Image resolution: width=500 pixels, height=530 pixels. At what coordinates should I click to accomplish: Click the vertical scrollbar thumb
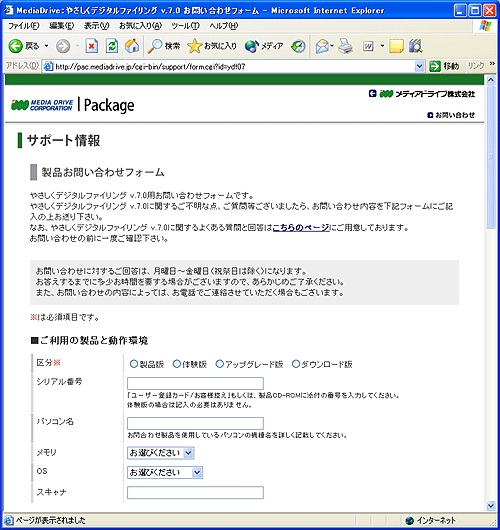(491, 157)
